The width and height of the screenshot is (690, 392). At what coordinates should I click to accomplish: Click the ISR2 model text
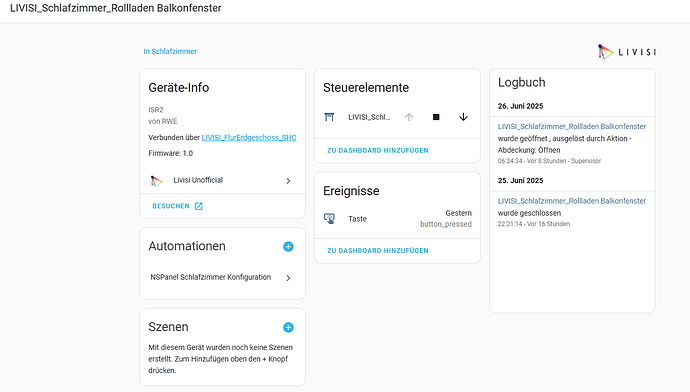[x=156, y=110]
